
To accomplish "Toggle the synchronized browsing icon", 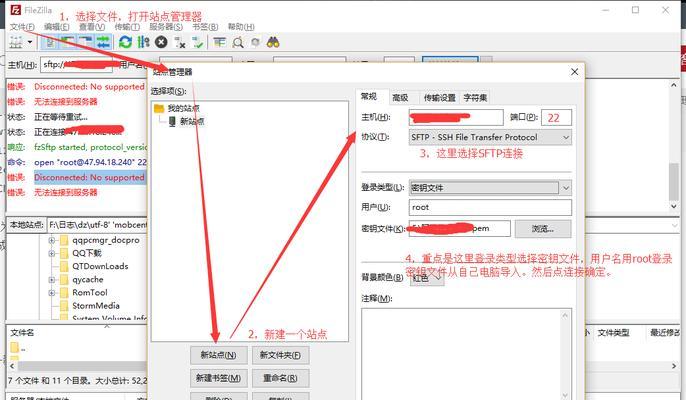I will 256,42.
